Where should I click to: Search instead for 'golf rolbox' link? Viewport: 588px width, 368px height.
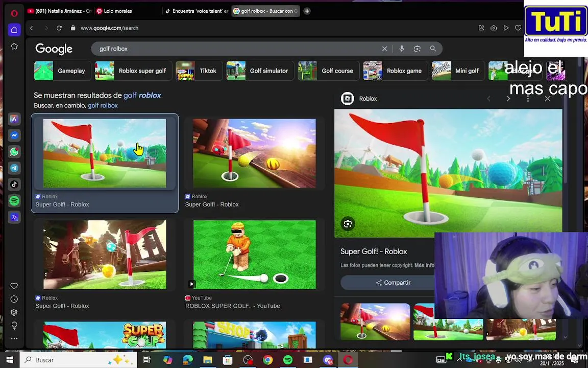pyautogui.click(x=103, y=105)
